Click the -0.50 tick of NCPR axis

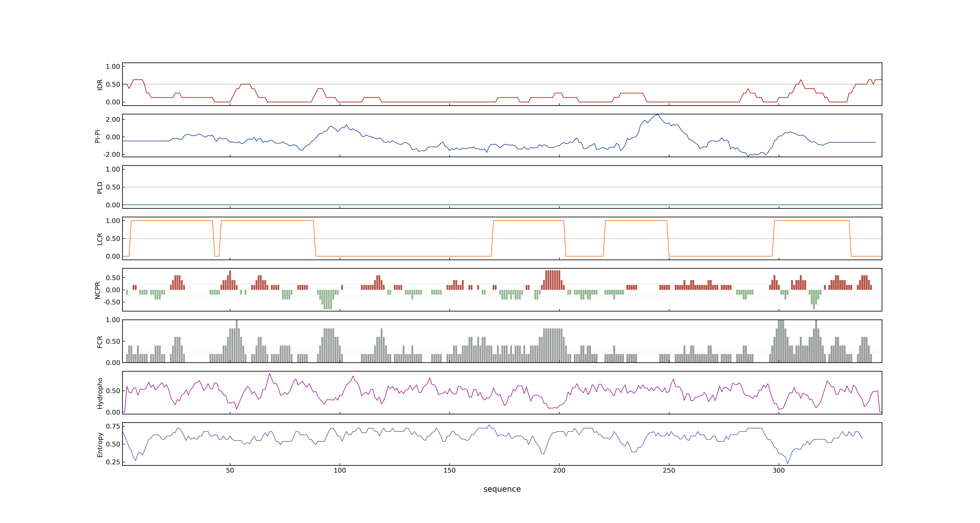pos(112,302)
